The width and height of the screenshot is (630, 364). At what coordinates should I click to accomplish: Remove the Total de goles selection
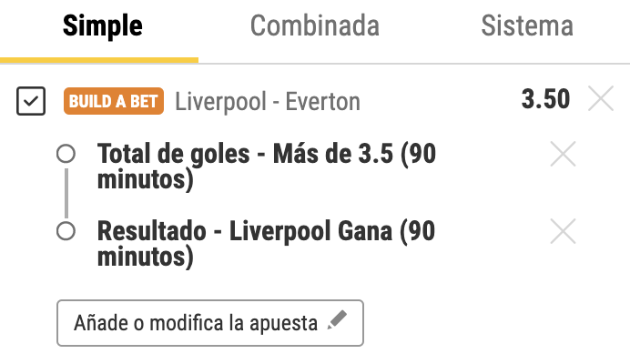(564, 156)
